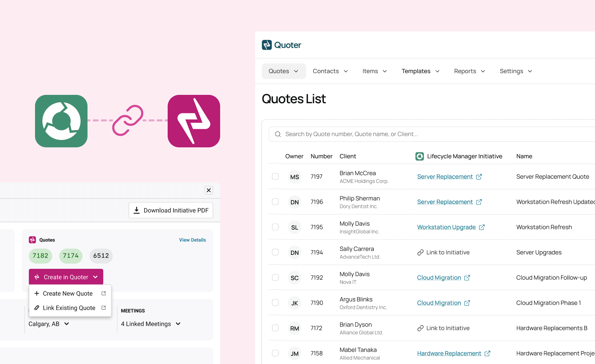Image resolution: width=595 pixels, height=364 pixels.
Task: Tick checkbox for quote 7190
Action: [275, 302]
